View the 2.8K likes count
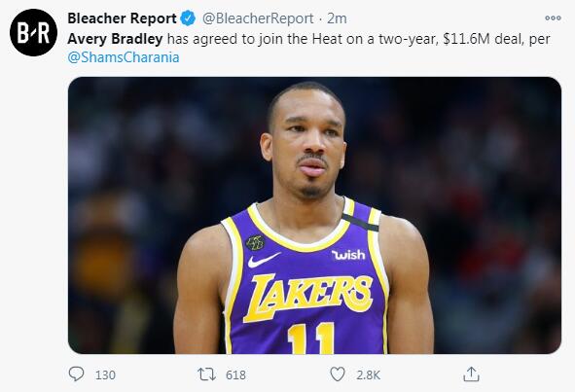Viewport: 575px width, 392px height. coord(368,375)
